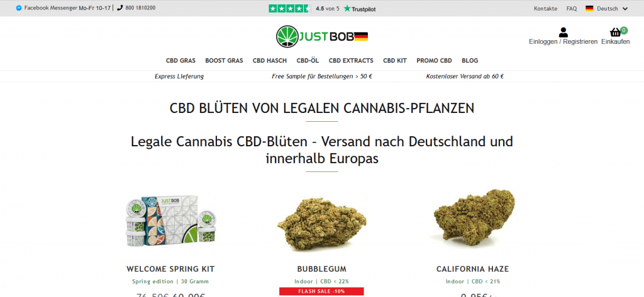Image resolution: width=644 pixels, height=297 pixels.
Task: Open the Kontakte link
Action: pyautogui.click(x=545, y=9)
